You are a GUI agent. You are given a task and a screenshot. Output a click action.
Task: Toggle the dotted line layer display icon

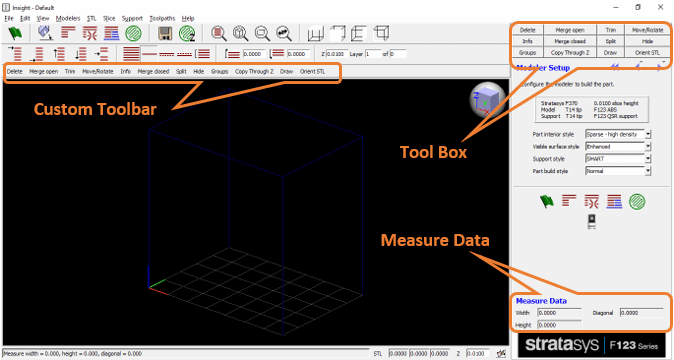(184, 54)
